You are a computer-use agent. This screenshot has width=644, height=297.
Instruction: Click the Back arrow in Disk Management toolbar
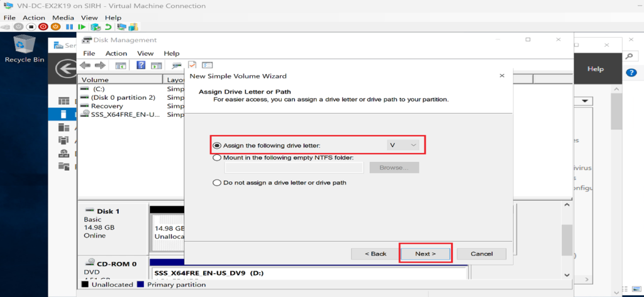tap(85, 65)
